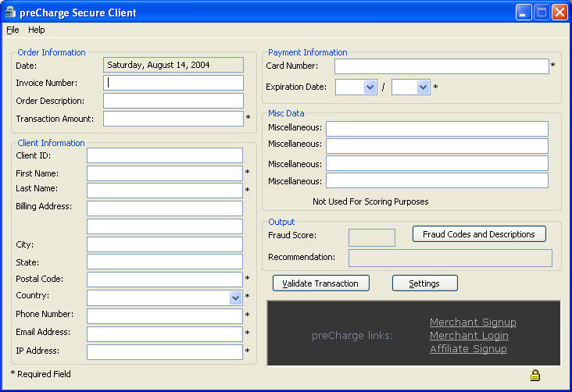Open the Country dropdown list
Image resolution: width=572 pixels, height=392 pixels.
pos(236,298)
